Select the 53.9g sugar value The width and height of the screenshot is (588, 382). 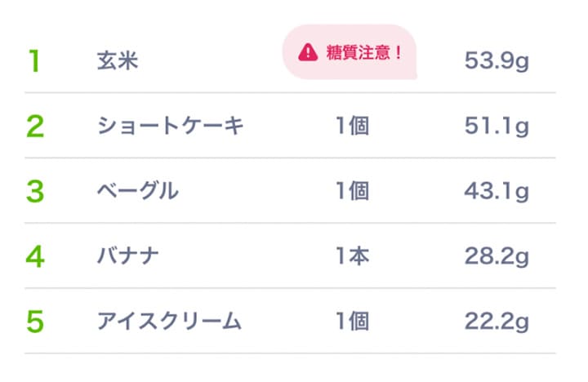pos(497,60)
